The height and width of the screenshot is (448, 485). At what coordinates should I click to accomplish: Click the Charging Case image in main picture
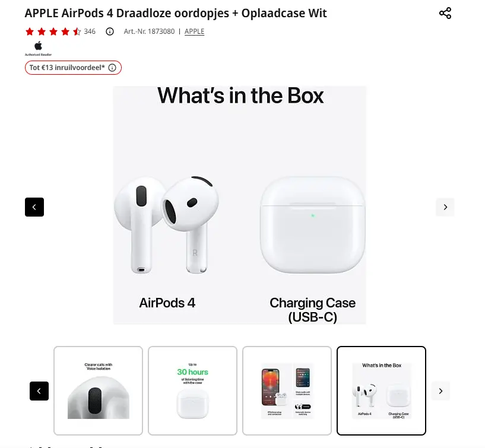point(313,225)
